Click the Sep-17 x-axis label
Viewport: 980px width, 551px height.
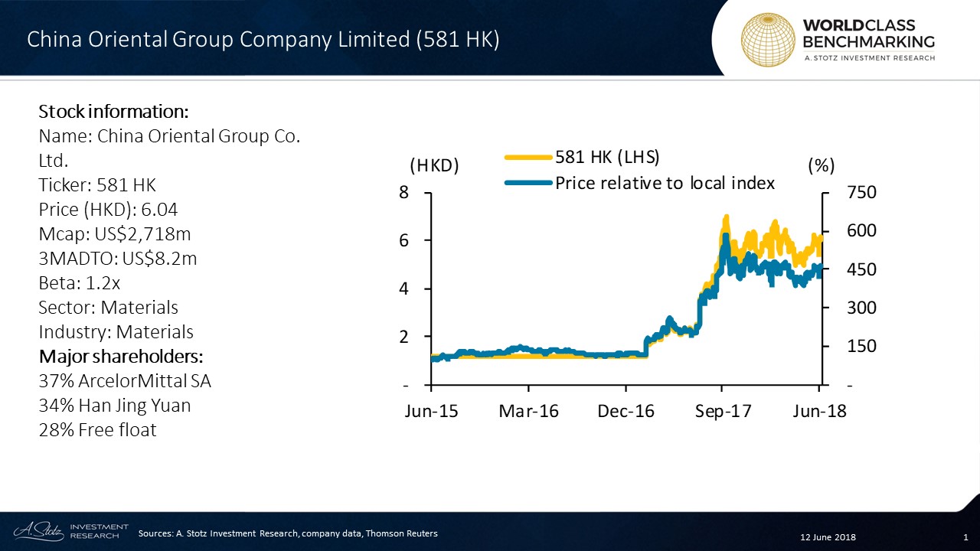click(x=724, y=411)
